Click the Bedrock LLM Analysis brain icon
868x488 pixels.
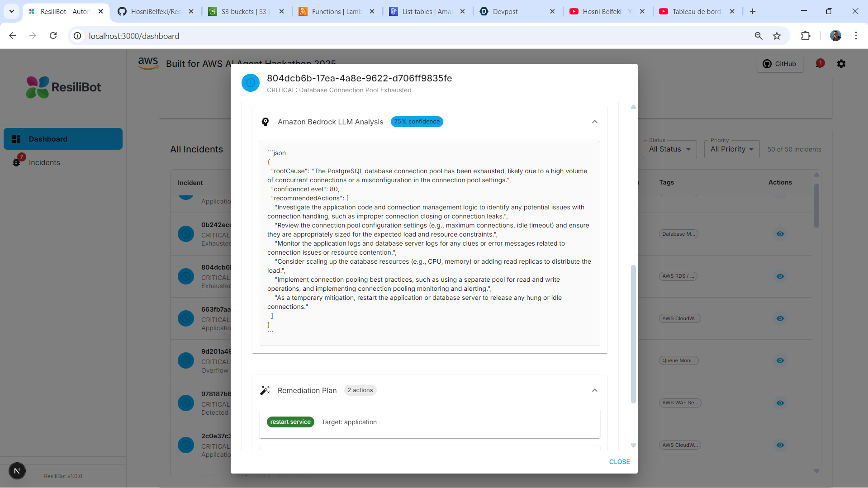pyautogui.click(x=266, y=122)
